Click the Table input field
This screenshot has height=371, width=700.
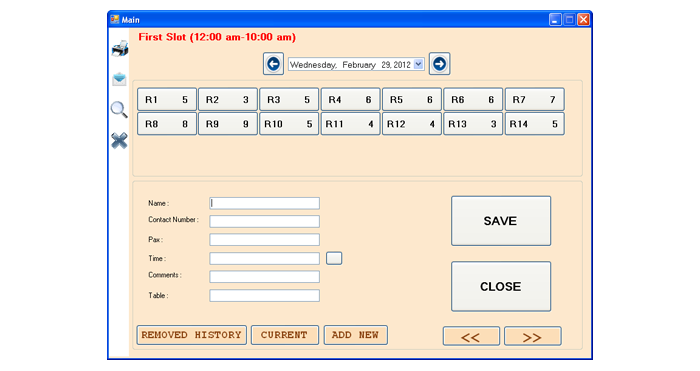pos(264,296)
